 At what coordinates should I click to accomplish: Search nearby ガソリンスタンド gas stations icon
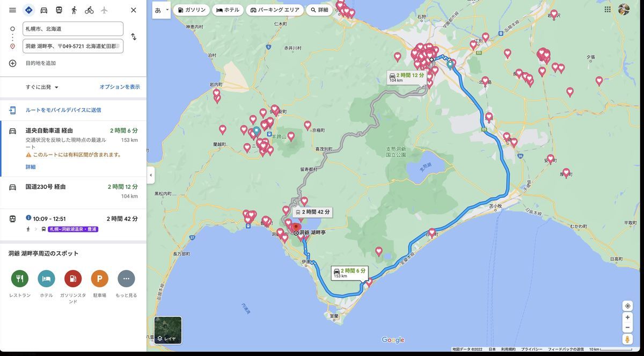73,279
